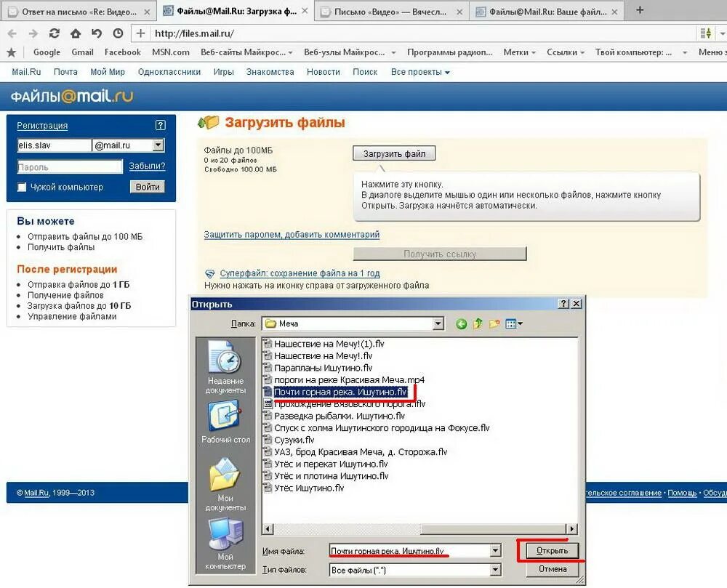This screenshot has height=588, width=727.
Task: Expand the Имя файла dropdown arrow
Action: (x=495, y=550)
